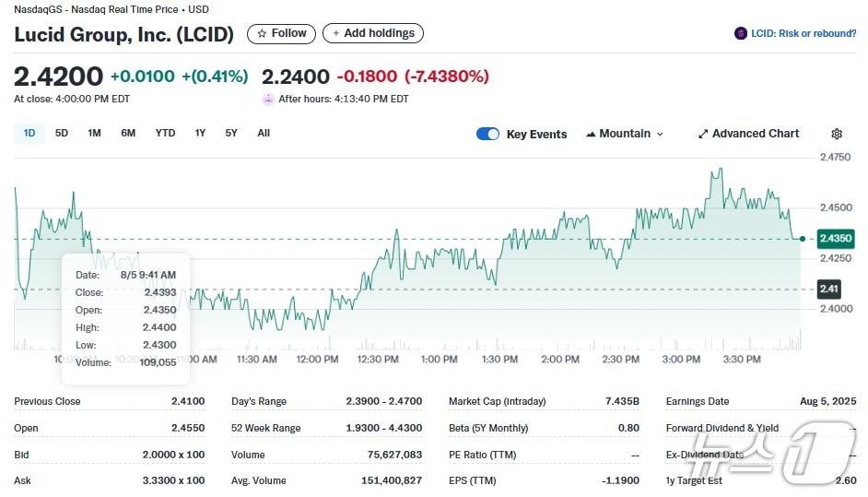Viewport: 868px width, 497px height.
Task: Click the star icon in Follow
Action: (x=263, y=33)
